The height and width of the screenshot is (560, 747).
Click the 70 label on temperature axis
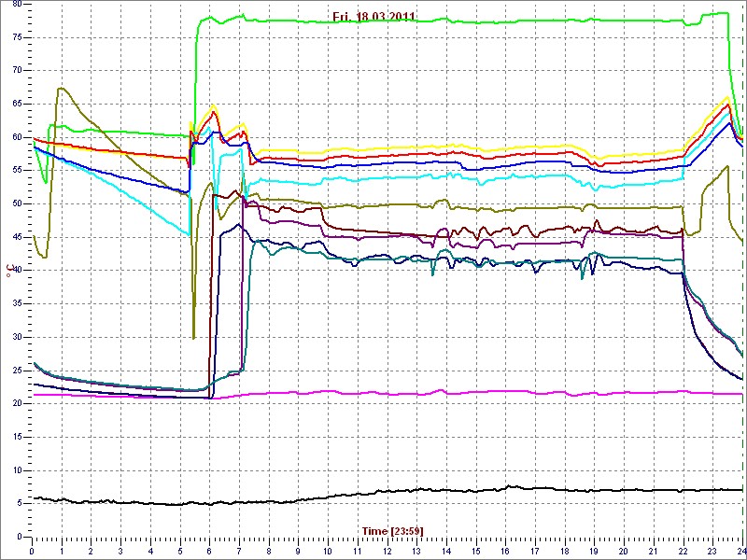(x=17, y=71)
